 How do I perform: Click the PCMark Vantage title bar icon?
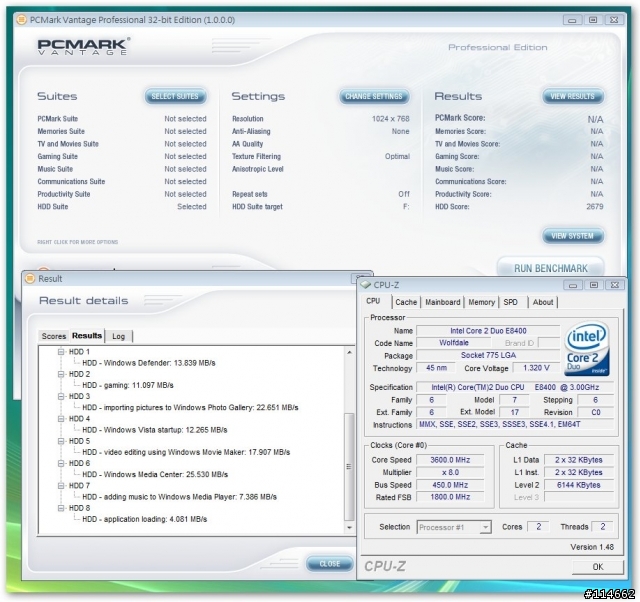point(21,20)
